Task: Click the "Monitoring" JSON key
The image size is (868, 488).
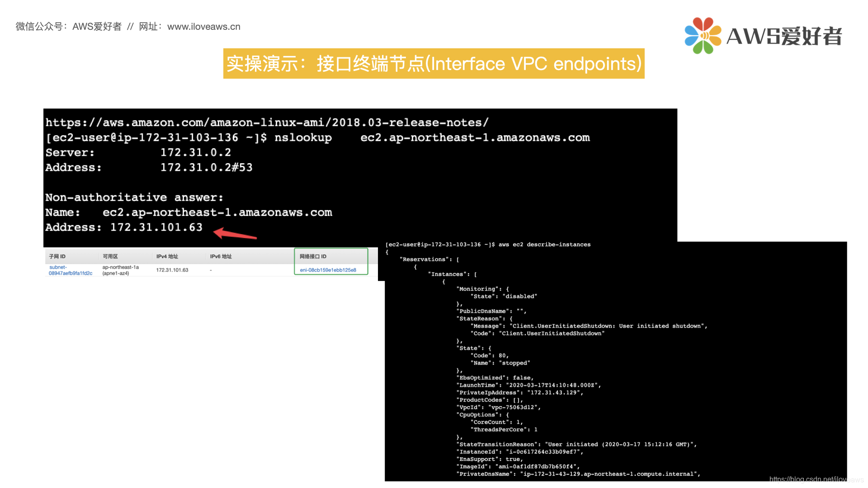Action: (477, 289)
